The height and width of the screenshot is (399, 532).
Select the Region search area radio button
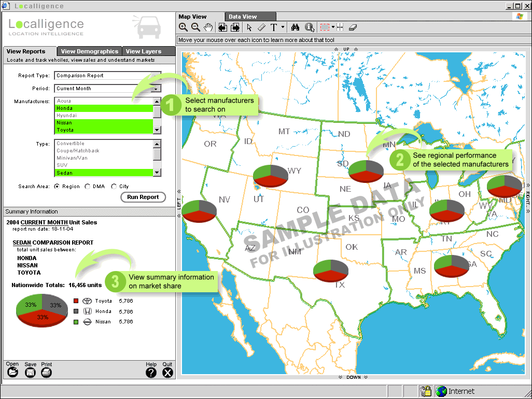[x=57, y=187]
